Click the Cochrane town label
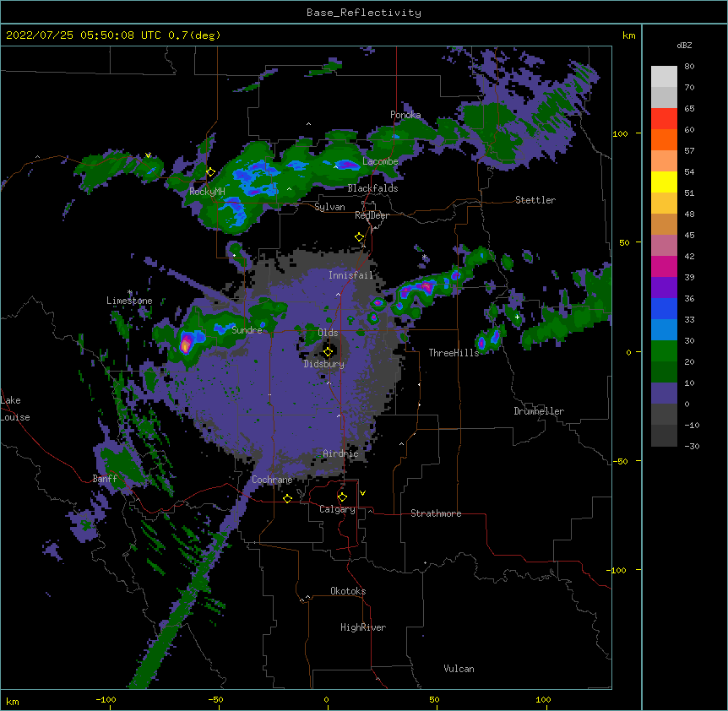The width and height of the screenshot is (728, 711). point(272,480)
